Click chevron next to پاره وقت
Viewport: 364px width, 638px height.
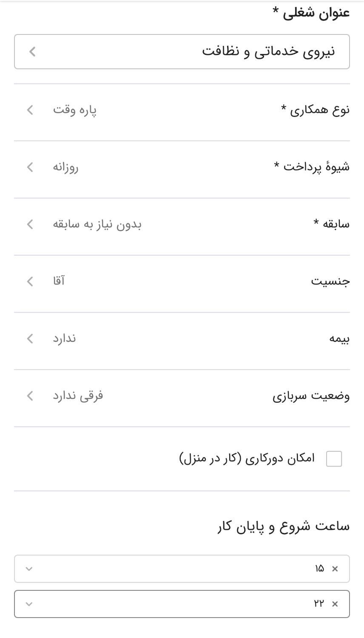(30, 110)
